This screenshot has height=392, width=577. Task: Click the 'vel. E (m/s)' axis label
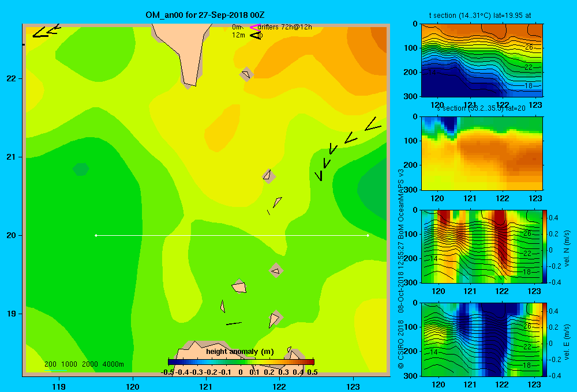click(567, 342)
